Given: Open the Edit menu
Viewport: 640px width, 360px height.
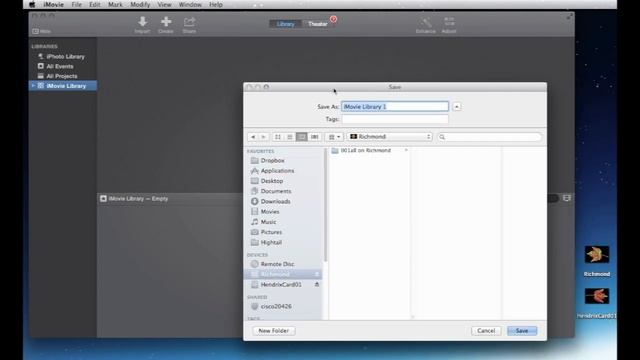Looking at the screenshot, I should click(x=95, y=4).
